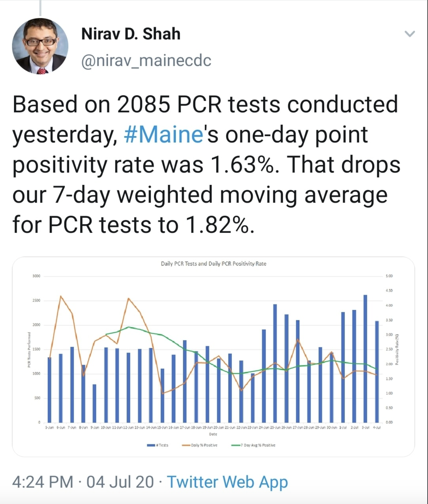Screen dimensions: 428x504
Task: Click the 4-Jul last bar in chart
Action: pyautogui.click(x=377, y=372)
